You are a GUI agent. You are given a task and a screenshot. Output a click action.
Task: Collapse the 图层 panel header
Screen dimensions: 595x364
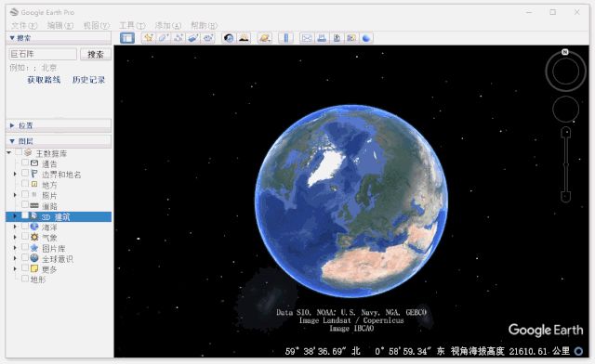[59, 141]
